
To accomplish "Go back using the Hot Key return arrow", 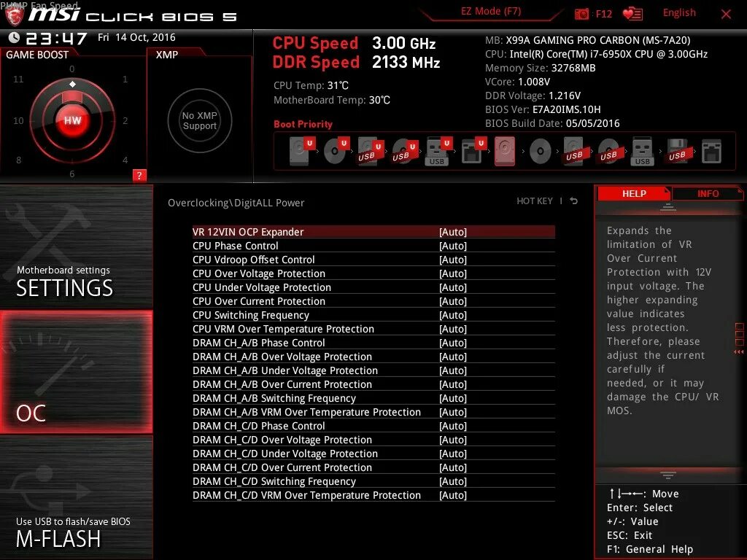I will tap(574, 201).
